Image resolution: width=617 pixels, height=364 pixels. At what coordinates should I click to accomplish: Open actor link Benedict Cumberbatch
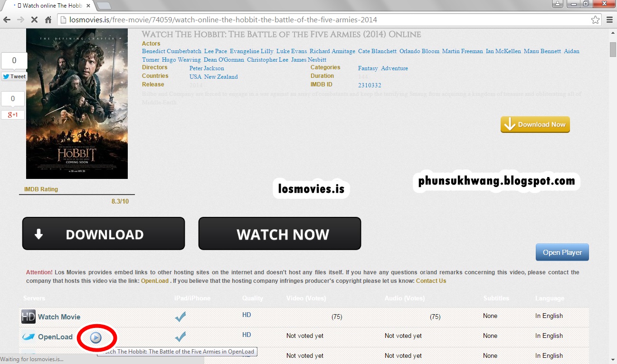coord(171,51)
